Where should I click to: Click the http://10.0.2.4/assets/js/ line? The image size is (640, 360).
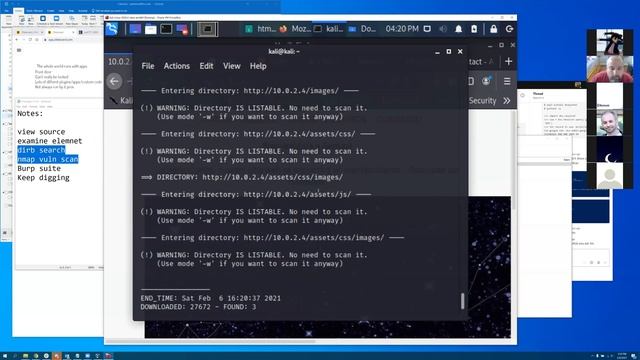pyautogui.click(x=256, y=195)
